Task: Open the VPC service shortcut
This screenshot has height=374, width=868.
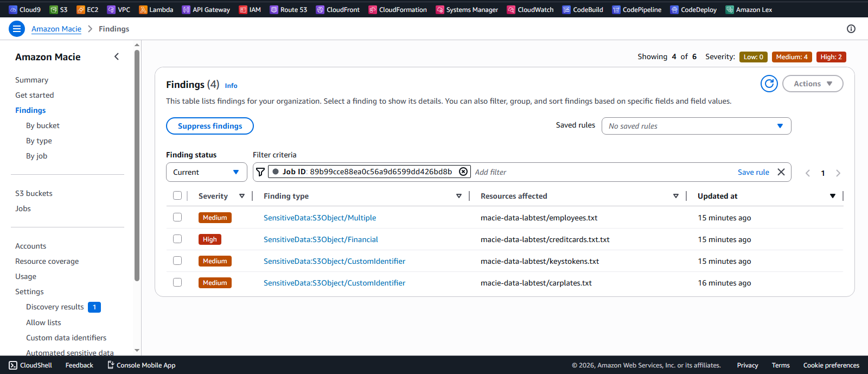Action: coord(118,9)
